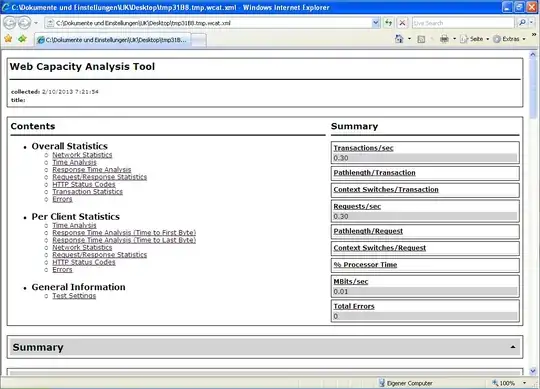Click the collected timestamp 2/10/2013 7:21:54
Screen dimensions: 540x389
pyautogui.click(x=70, y=92)
